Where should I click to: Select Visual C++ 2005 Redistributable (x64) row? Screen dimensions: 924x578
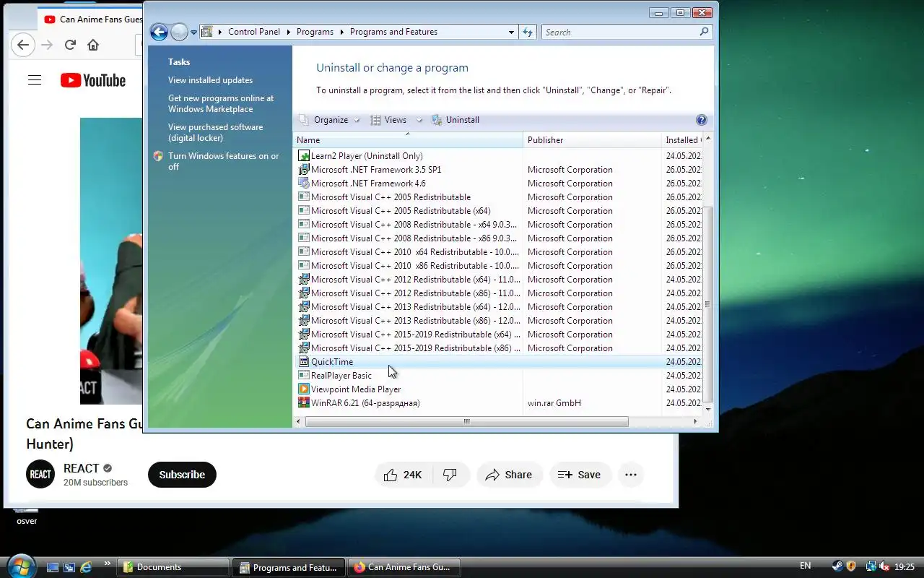[x=497, y=211]
